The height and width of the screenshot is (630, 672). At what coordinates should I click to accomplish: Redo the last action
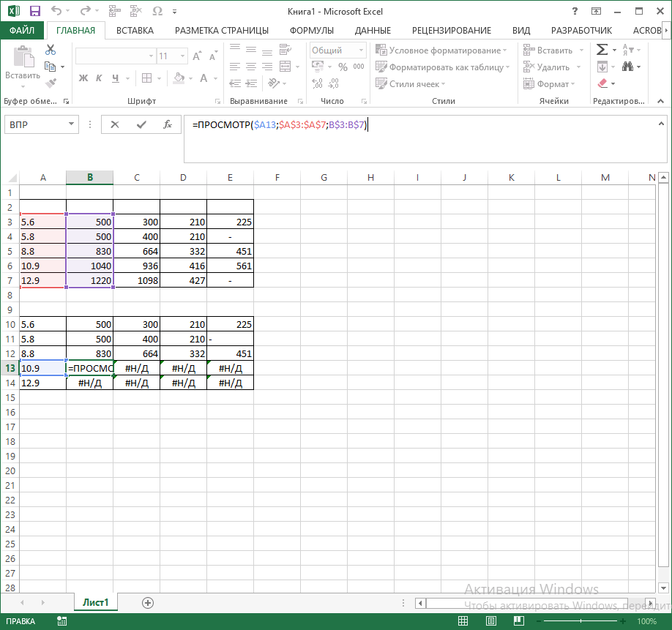point(86,11)
